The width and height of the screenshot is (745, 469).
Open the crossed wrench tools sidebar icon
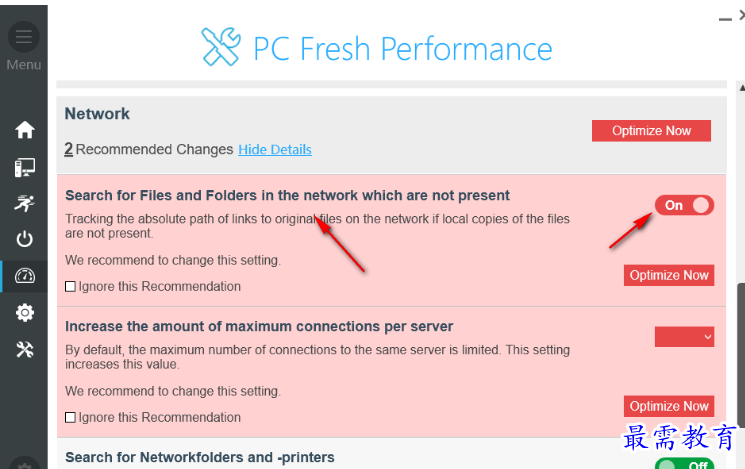25,350
